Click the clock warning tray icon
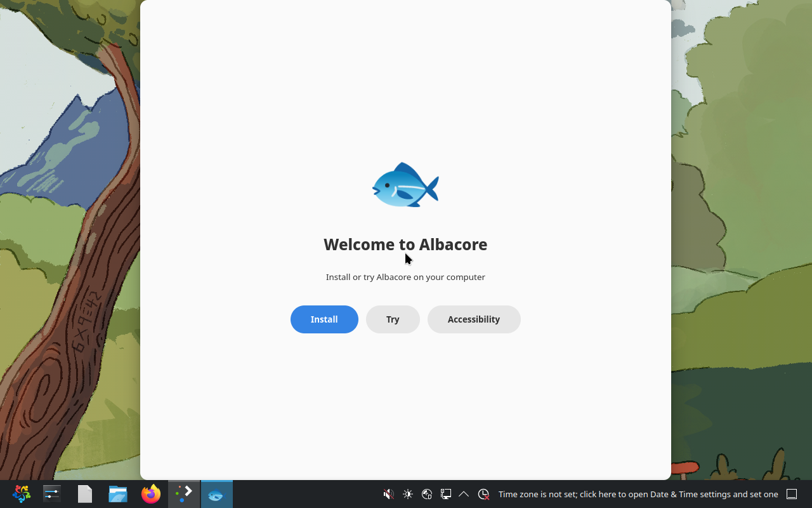This screenshot has height=508, width=812. (483, 494)
